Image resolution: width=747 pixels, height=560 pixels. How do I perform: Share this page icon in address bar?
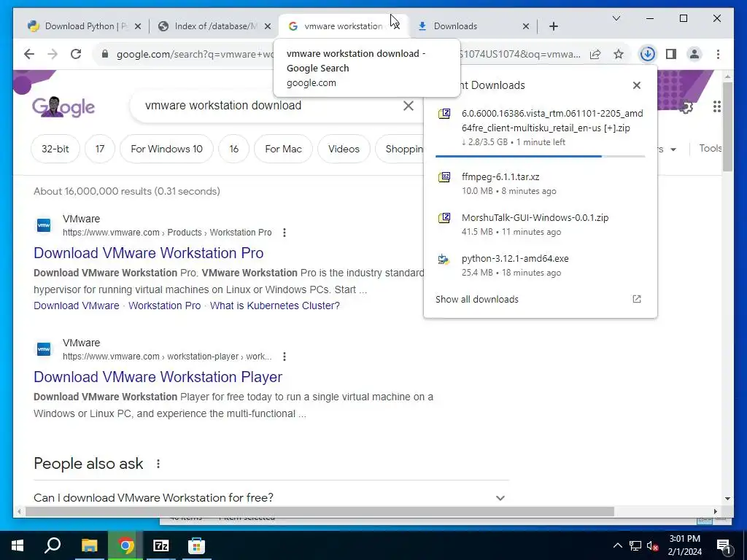coord(595,54)
